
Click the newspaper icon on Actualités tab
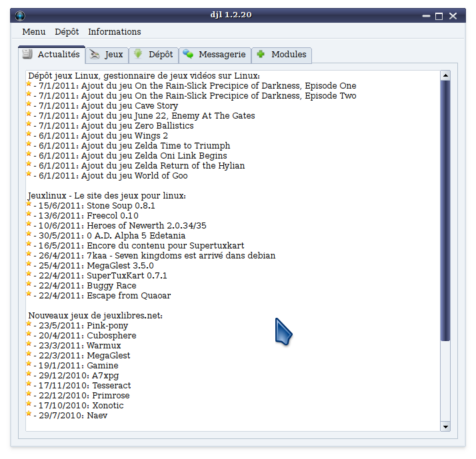pos(27,54)
